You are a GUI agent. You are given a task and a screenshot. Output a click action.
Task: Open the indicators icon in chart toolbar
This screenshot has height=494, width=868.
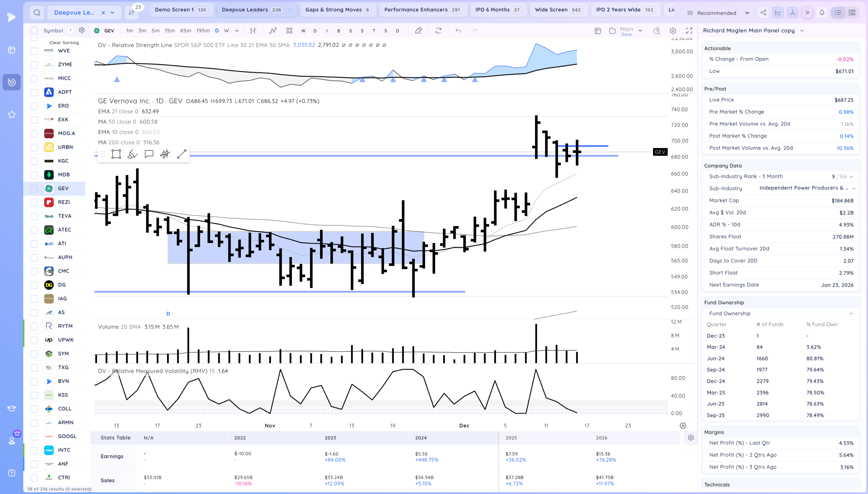pyautogui.click(x=273, y=30)
